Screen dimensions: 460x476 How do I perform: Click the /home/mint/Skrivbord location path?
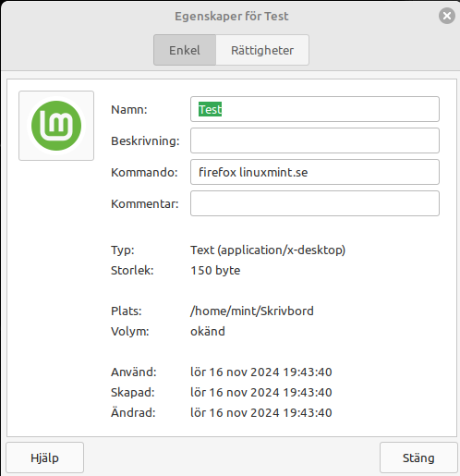tap(252, 311)
